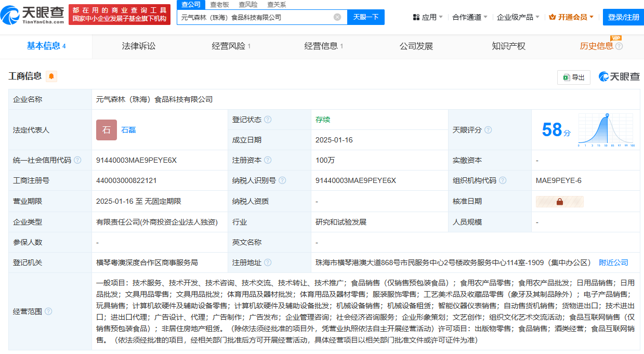This screenshot has height=354, width=644.
Task: Click the company type 有限责任公司 value
Action: click(x=157, y=222)
